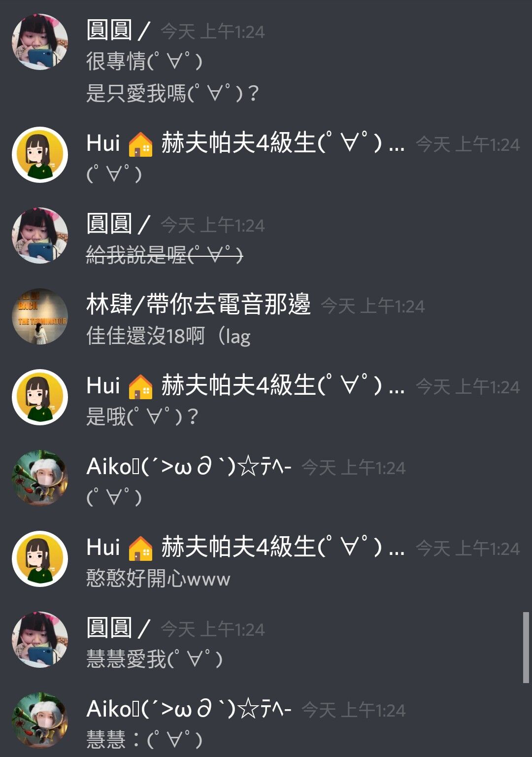Select message 是只愛我嗎(ﾟ∀ﾟ)?
Screen dimensions: 532x757
tap(172, 94)
